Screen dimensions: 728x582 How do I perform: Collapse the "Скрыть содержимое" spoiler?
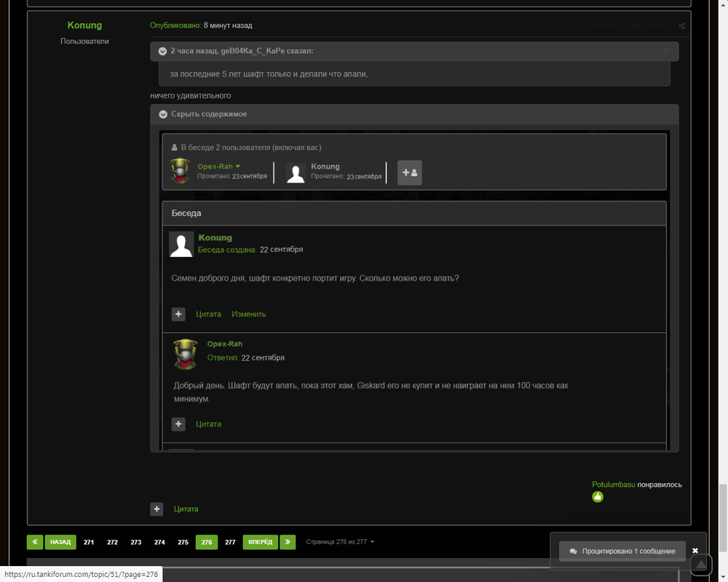point(163,114)
